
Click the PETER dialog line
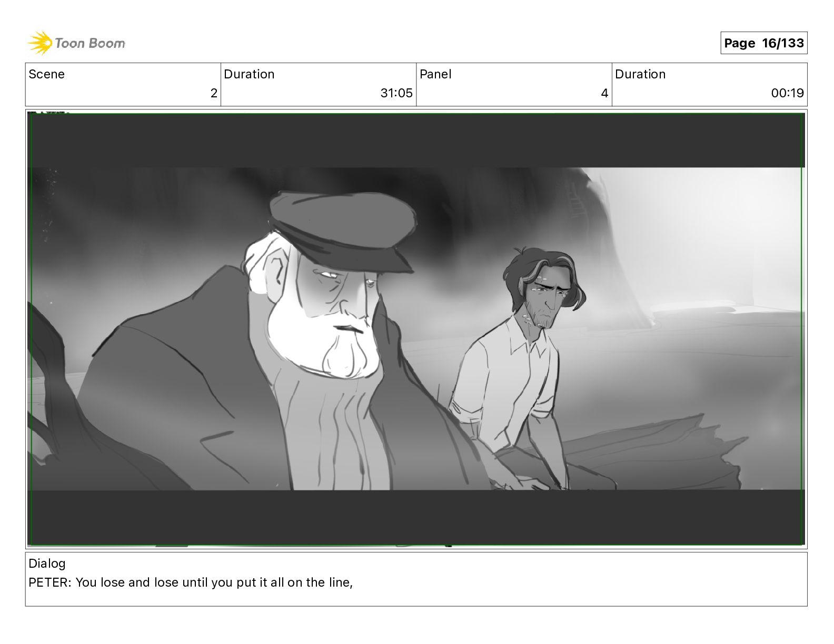(191, 582)
